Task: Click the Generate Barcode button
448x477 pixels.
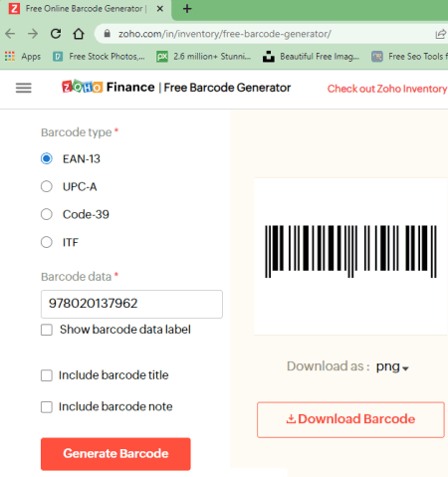Action: coord(115,454)
